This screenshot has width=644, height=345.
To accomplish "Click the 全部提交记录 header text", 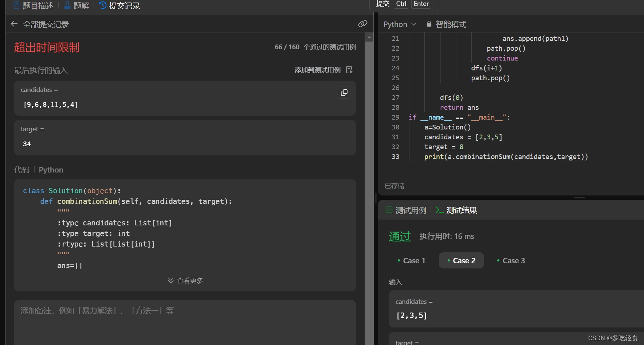I will click(x=46, y=24).
